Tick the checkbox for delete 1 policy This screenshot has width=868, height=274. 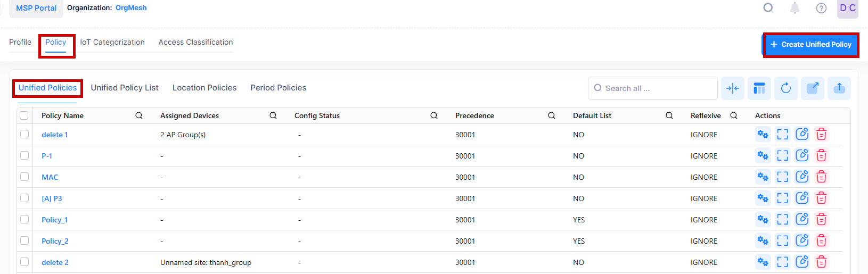(24, 134)
